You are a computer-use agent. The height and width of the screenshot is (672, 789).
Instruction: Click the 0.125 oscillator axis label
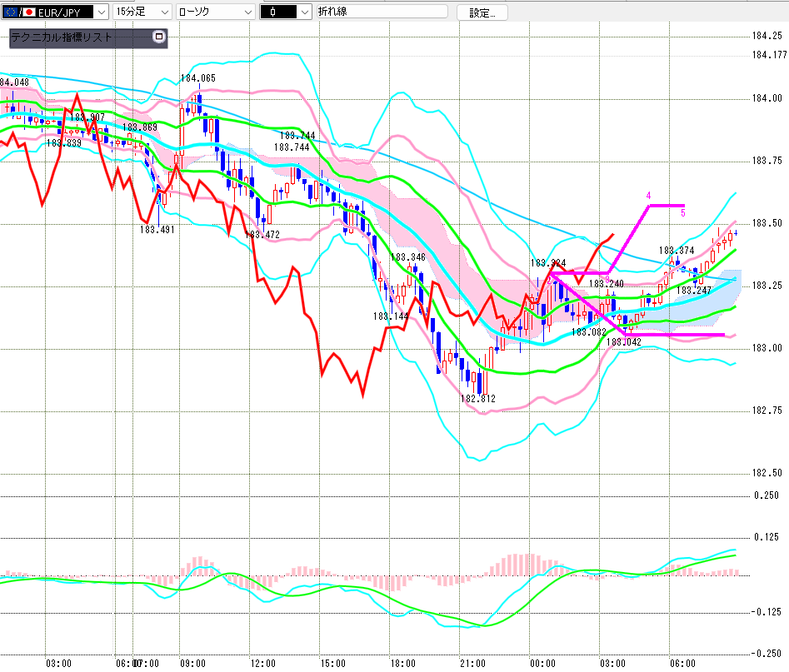click(767, 537)
